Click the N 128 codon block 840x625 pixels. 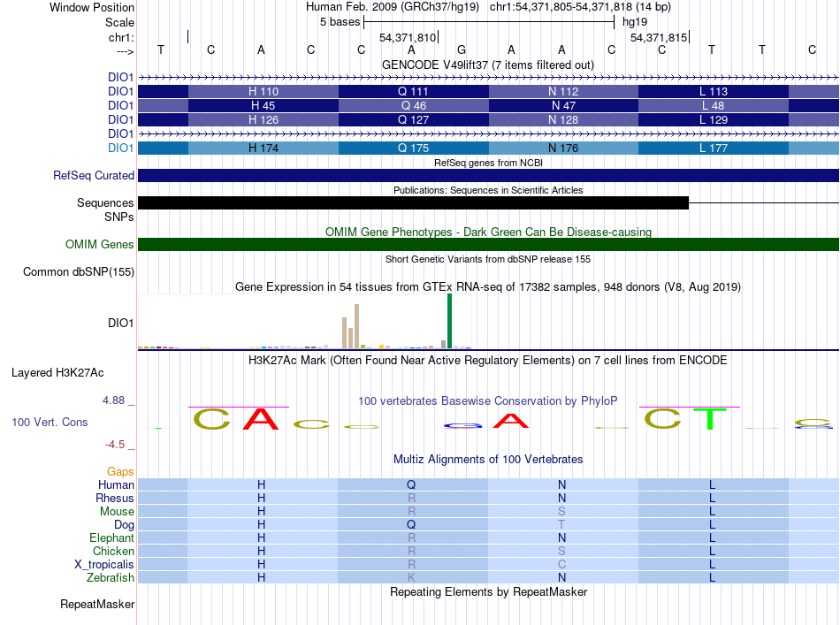tap(563, 119)
